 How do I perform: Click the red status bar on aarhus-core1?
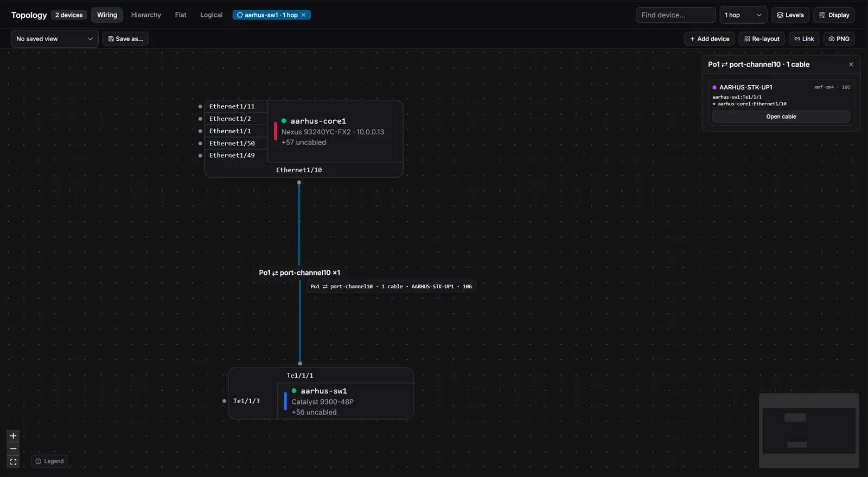coord(276,131)
